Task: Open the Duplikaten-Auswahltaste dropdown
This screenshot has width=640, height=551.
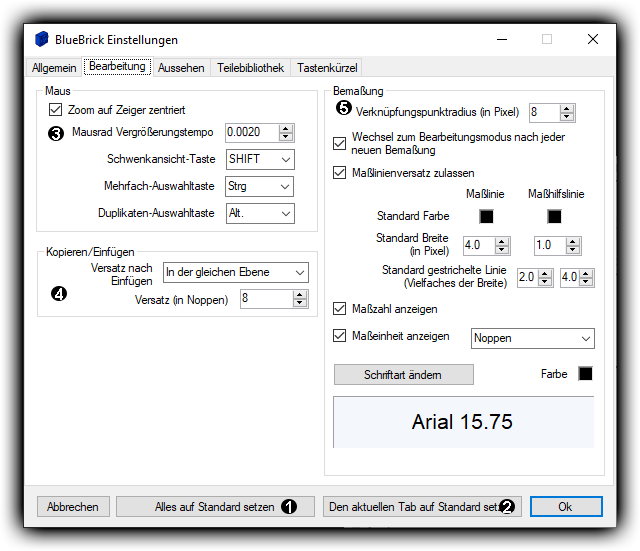Action: (x=260, y=213)
